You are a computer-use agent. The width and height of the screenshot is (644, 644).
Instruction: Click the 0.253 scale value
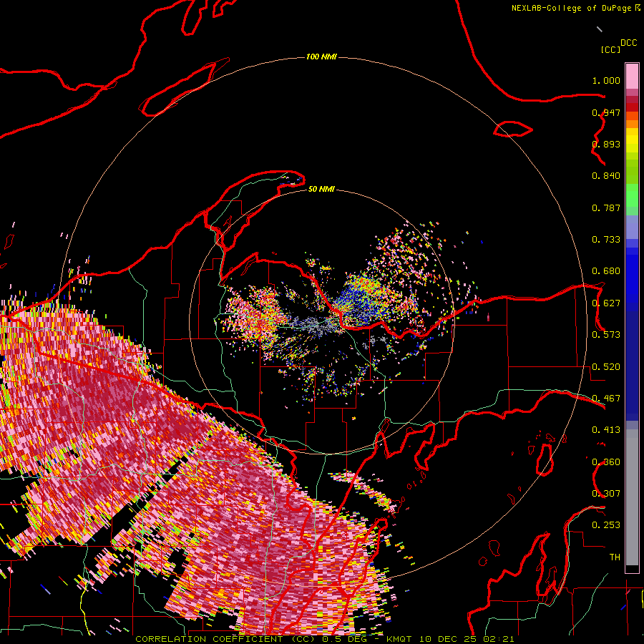[606, 525]
